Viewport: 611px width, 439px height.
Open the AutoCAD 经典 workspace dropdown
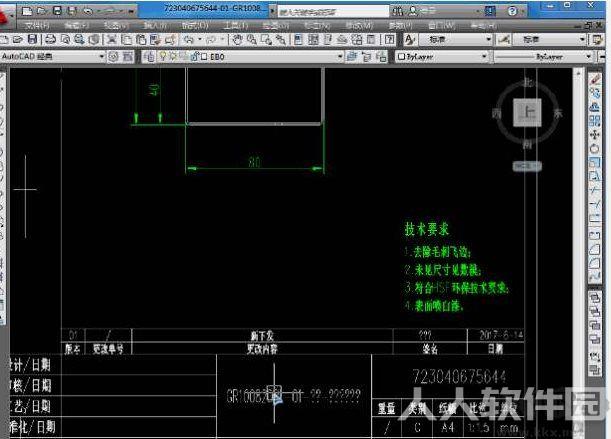point(53,56)
